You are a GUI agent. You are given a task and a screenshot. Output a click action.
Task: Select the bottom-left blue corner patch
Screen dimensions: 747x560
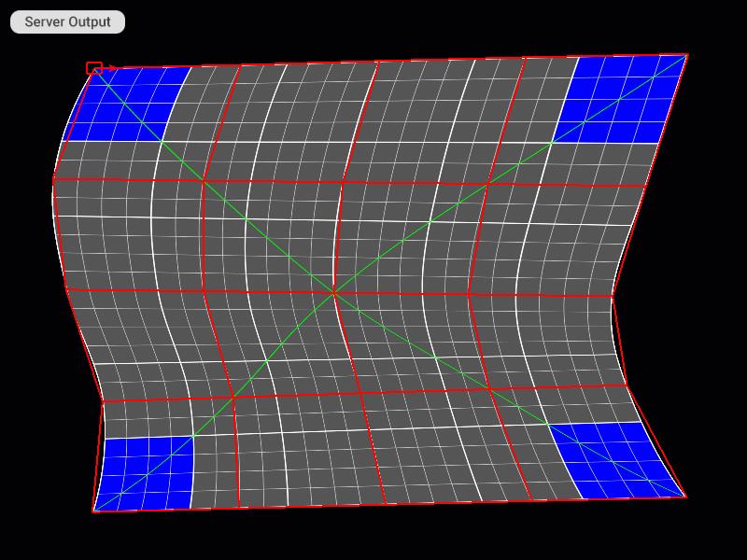pyautogui.click(x=144, y=473)
